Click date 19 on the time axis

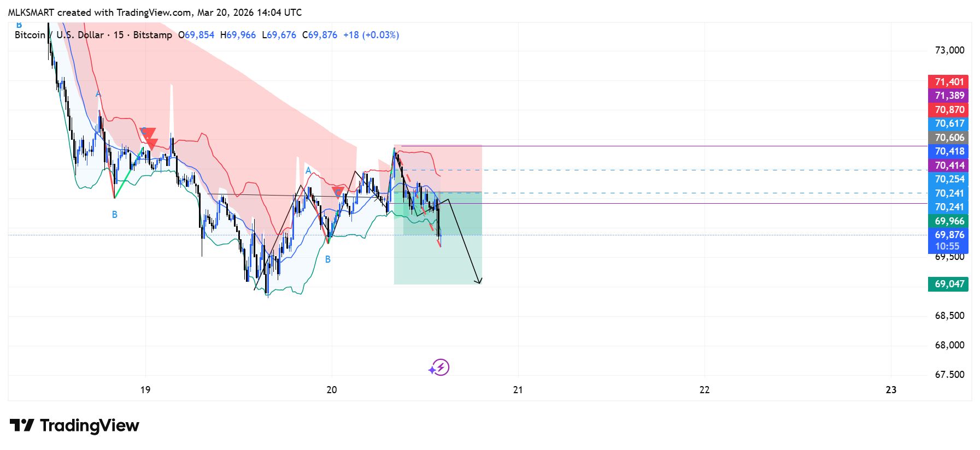tap(145, 390)
